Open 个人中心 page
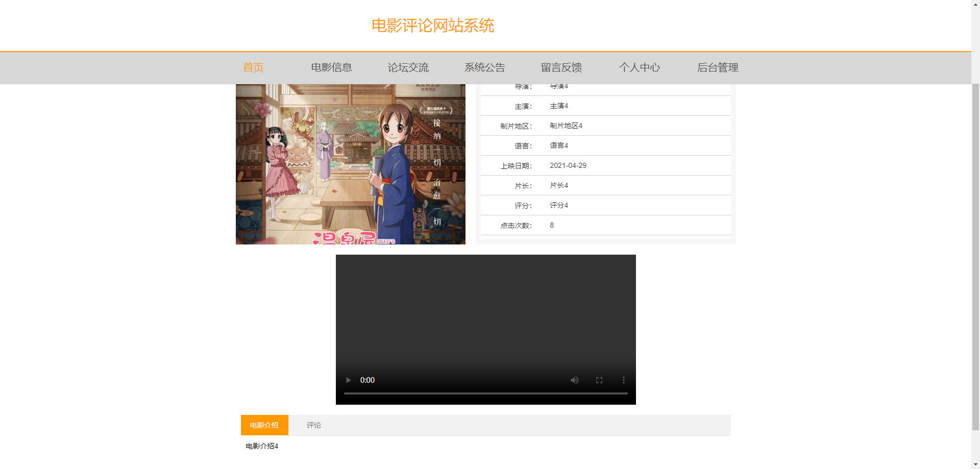This screenshot has height=469, width=980. click(x=640, y=67)
